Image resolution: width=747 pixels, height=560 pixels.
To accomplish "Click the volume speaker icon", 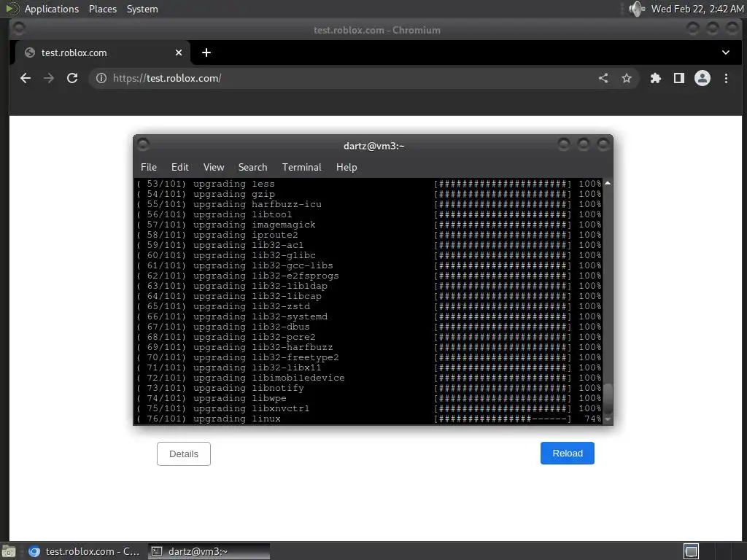I will [636, 9].
